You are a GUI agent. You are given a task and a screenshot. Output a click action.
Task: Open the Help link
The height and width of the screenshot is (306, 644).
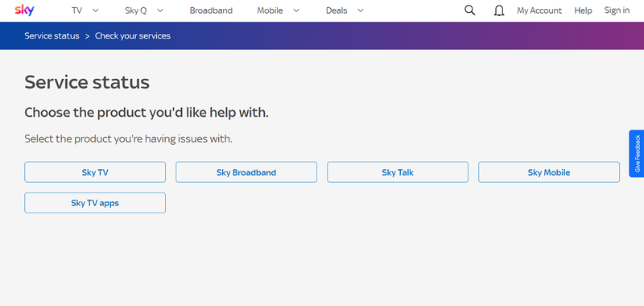(583, 10)
